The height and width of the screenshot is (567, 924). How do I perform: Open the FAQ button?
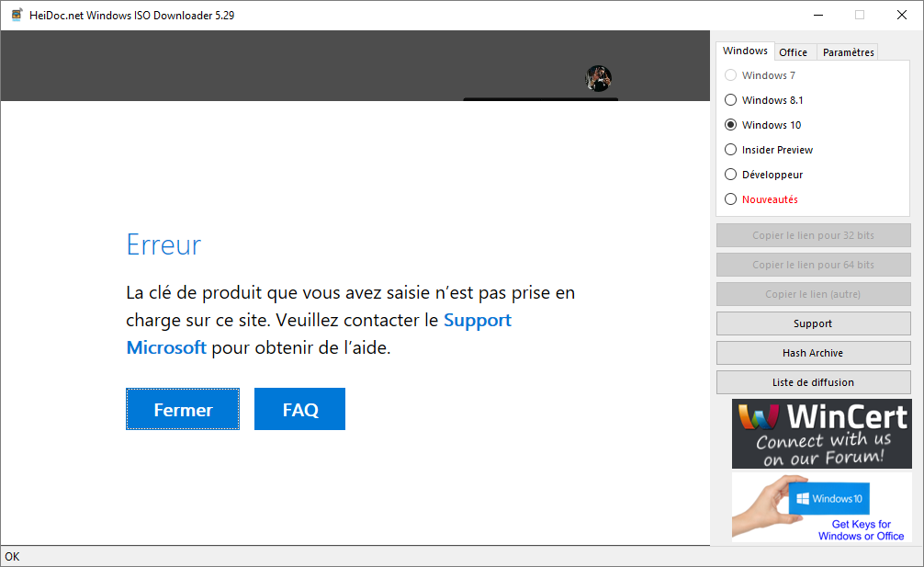300,409
